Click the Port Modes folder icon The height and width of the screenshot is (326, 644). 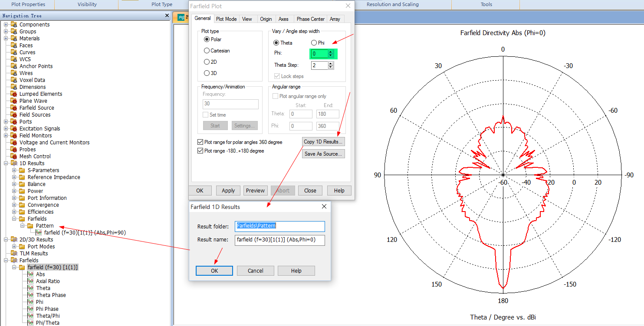[22, 247]
